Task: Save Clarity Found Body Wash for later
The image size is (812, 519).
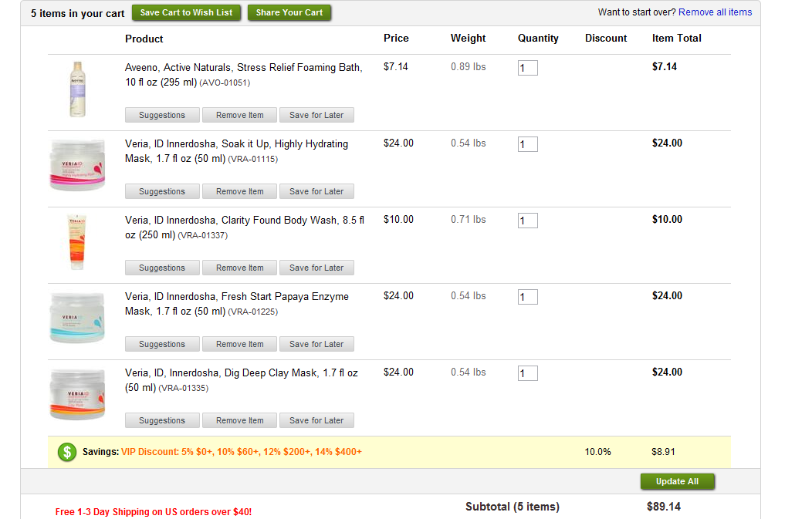Action: [316, 268]
